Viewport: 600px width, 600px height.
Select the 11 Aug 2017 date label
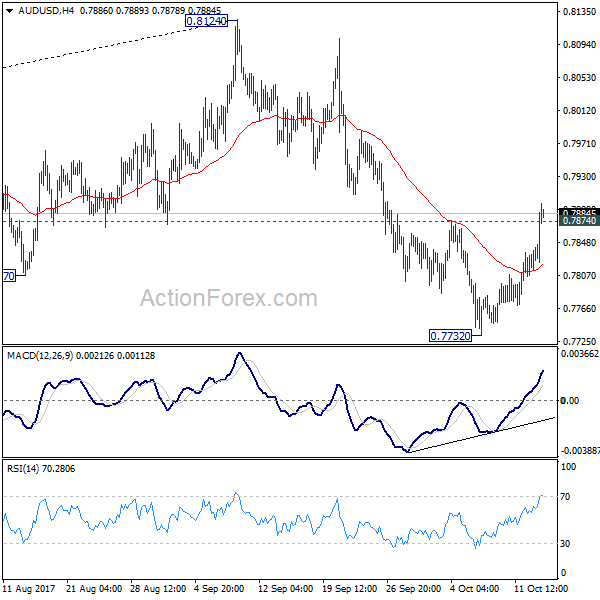[x=29, y=589]
